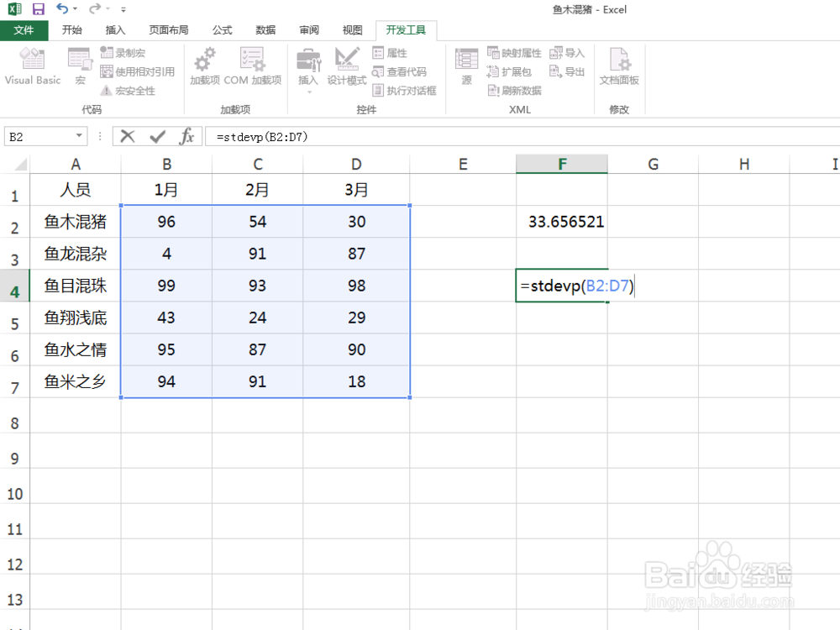840x630 pixels.
Task: Open COM Add-ins (COM 加载项)
Action: (x=252, y=66)
